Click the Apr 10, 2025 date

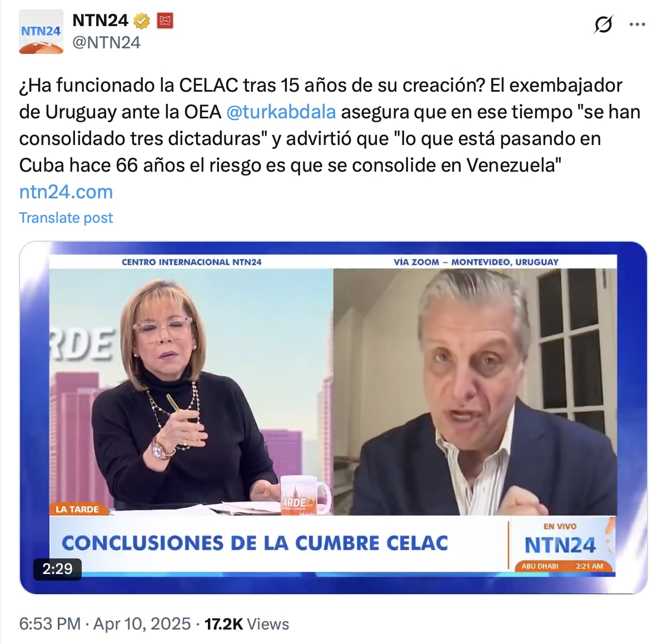click(x=142, y=624)
